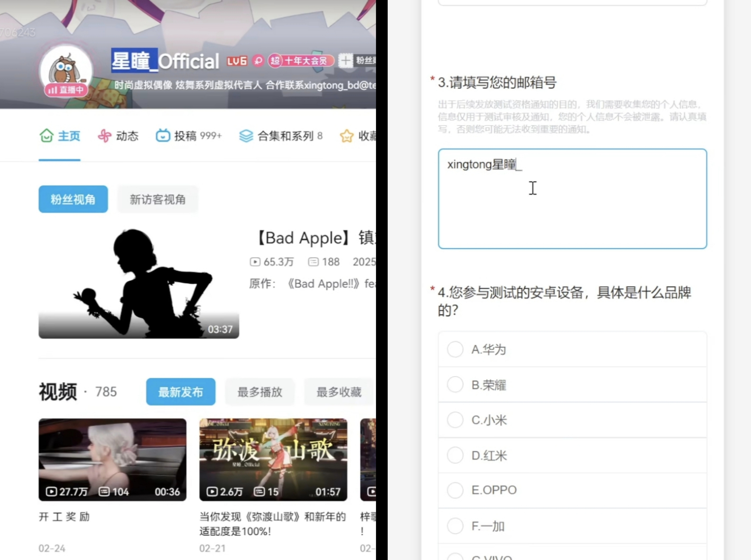751x560 pixels.
Task: Click the pink verification badge icon
Action: pyautogui.click(x=258, y=61)
